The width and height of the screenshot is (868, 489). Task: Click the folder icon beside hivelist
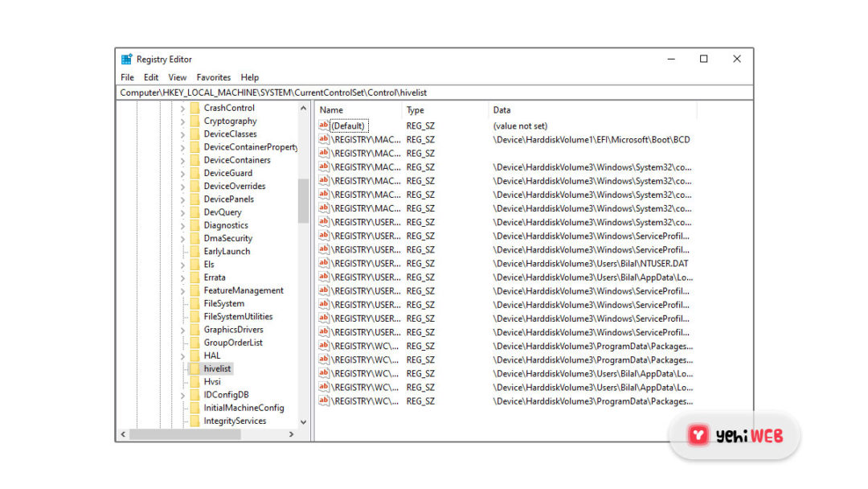point(196,368)
